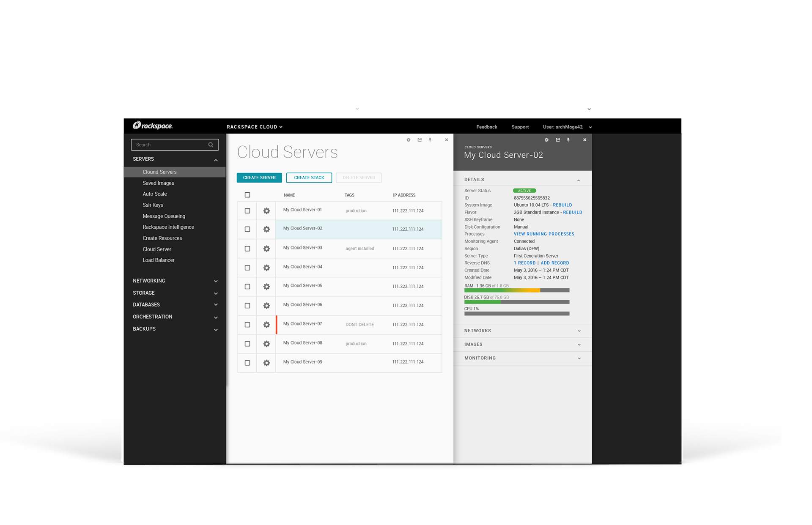Open gear menu for My Cloud Server-08
Screen dimensions: 812x525
266,344
